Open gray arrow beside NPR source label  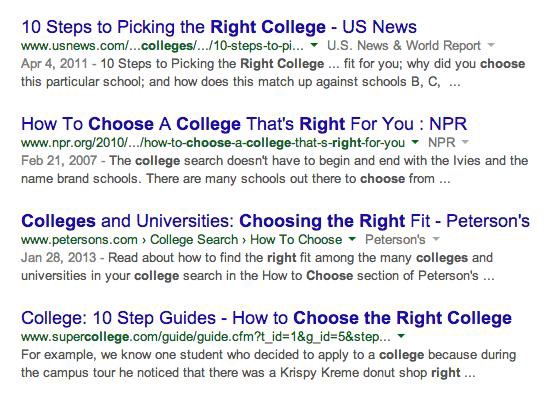point(465,142)
